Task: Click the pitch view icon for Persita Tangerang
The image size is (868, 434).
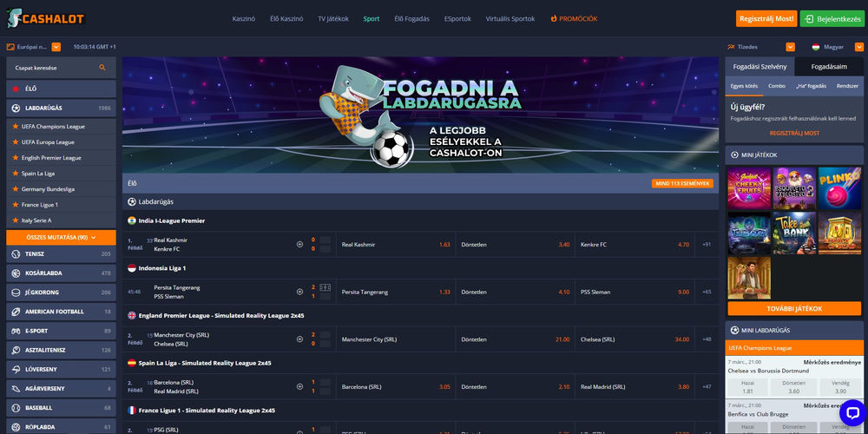Action: [325, 287]
